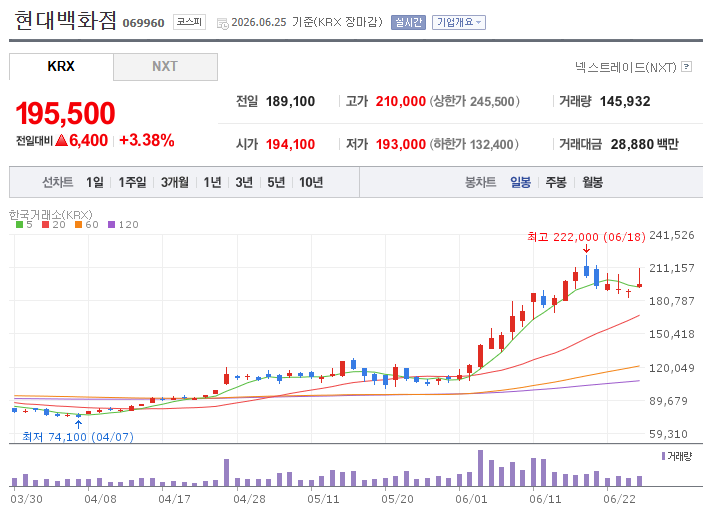Click the orange 60-day moving average swatch

78,225
